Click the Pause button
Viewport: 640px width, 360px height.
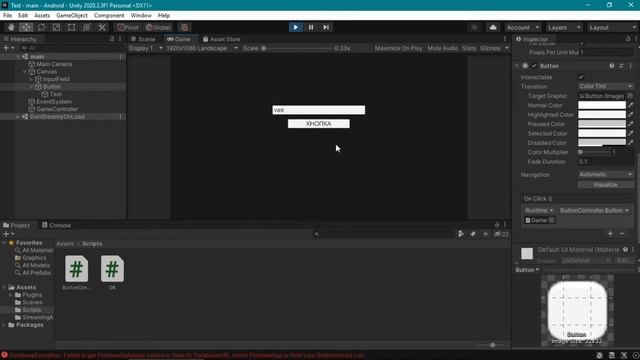[x=311, y=27]
